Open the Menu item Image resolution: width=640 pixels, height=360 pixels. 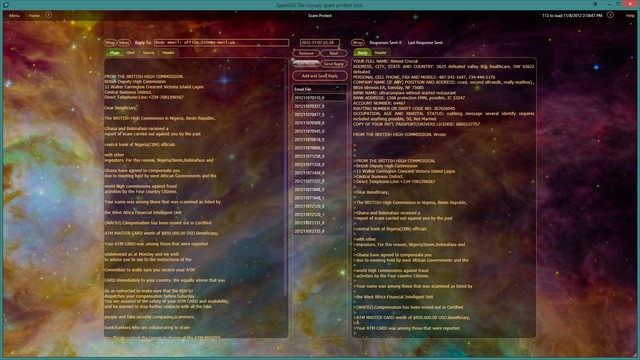(14, 16)
